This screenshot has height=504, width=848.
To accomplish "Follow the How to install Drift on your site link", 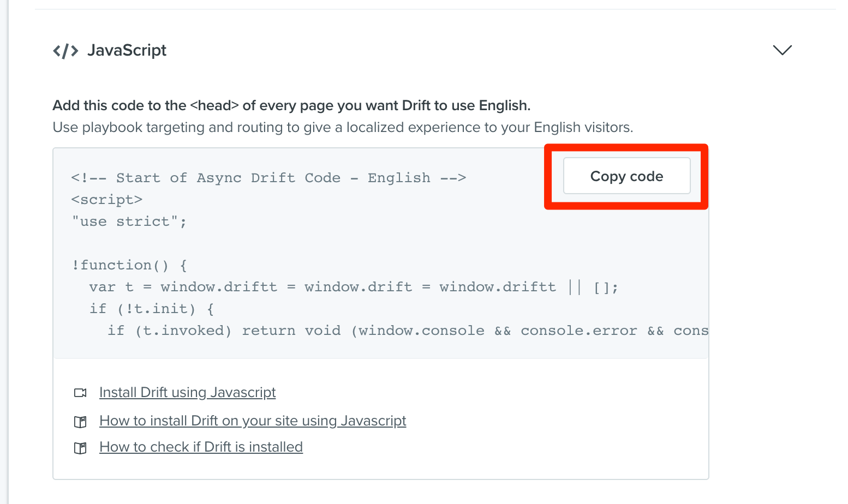I will coord(252,421).
